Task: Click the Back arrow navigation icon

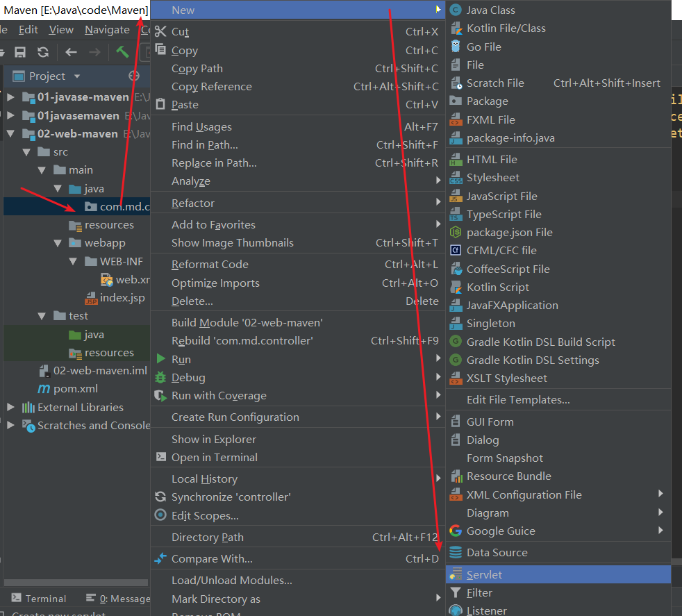Action: click(x=71, y=52)
